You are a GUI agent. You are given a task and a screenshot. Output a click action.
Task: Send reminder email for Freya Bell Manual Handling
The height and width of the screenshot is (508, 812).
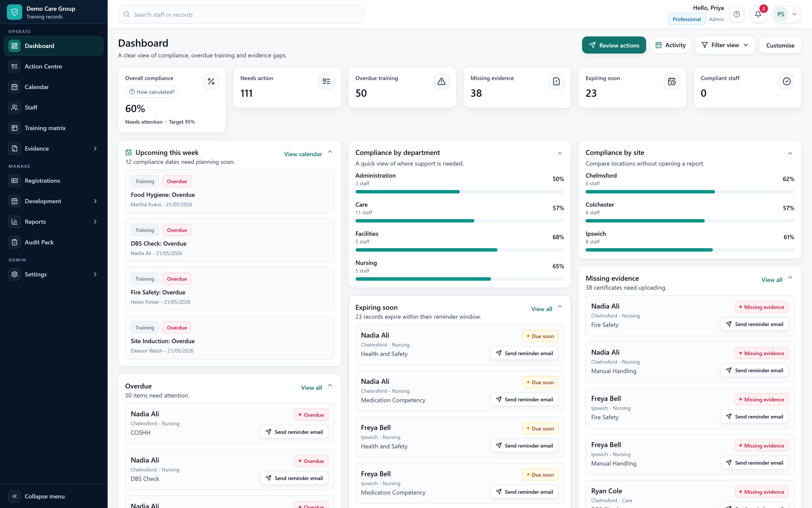(754, 463)
